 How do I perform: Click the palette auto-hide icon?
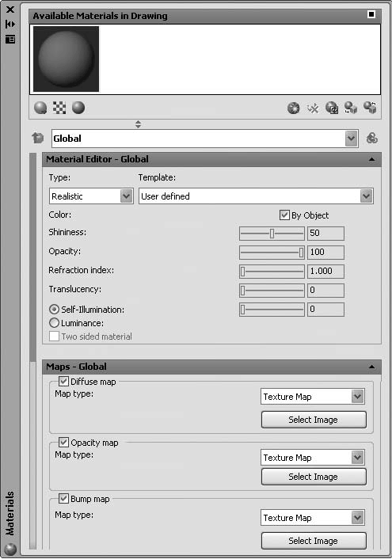click(x=10, y=25)
